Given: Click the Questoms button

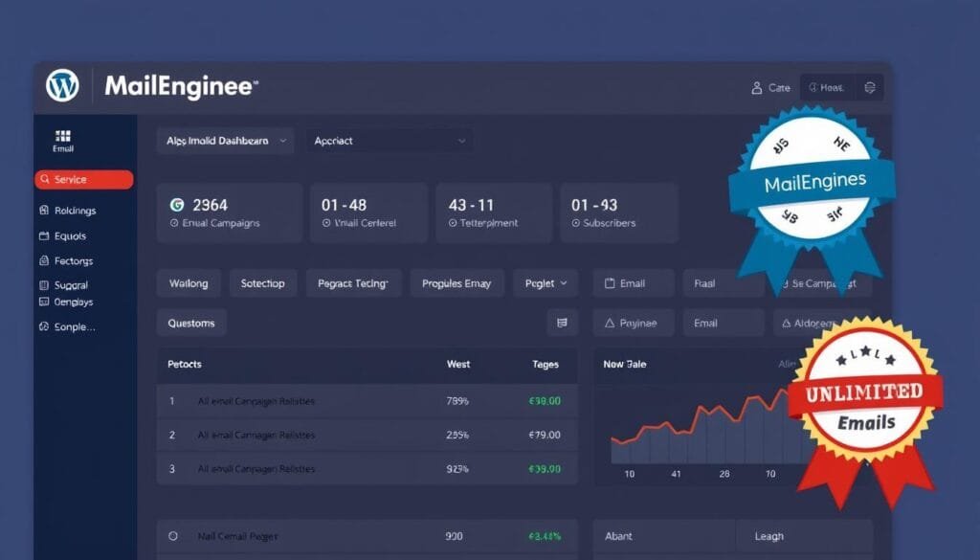Looking at the screenshot, I should (191, 324).
